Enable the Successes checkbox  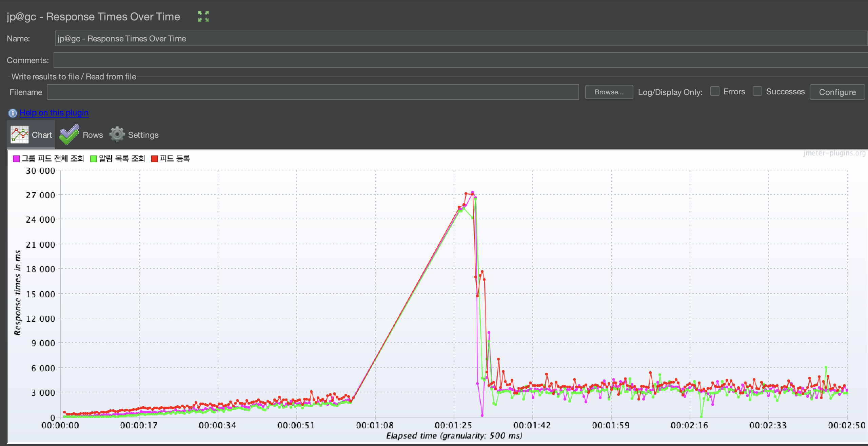[757, 91]
